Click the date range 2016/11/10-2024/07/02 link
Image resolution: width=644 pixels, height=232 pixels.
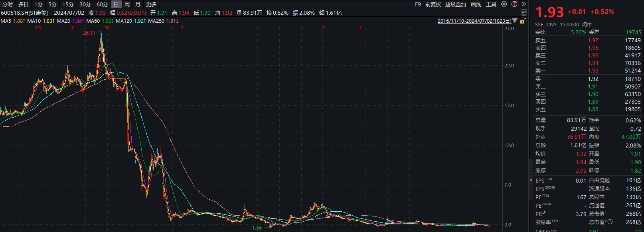click(474, 21)
